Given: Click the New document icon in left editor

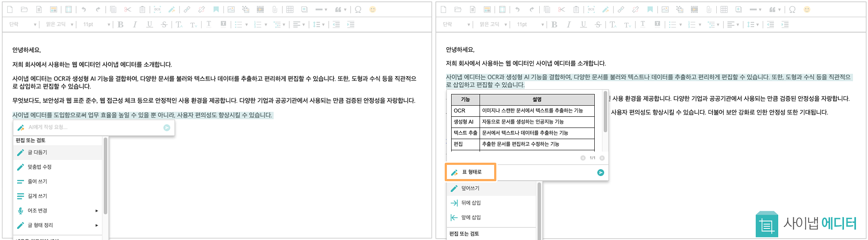Looking at the screenshot, I should (10, 9).
